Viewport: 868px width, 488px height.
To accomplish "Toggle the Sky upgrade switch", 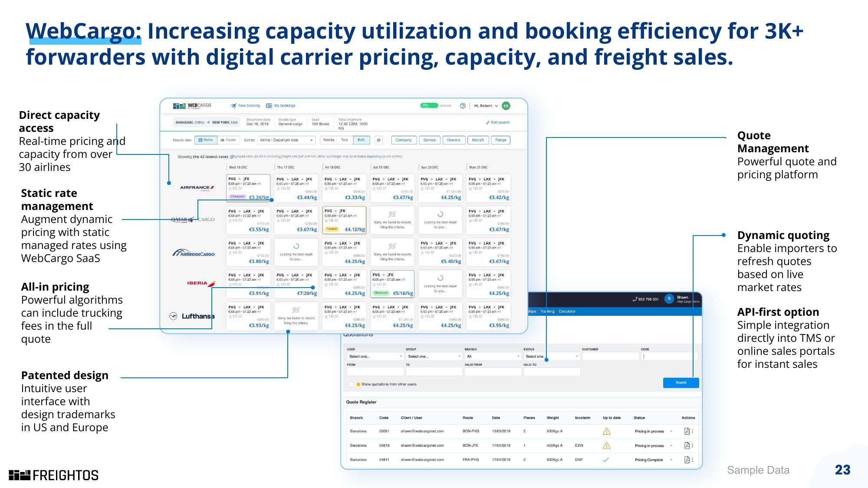I will click(x=429, y=105).
